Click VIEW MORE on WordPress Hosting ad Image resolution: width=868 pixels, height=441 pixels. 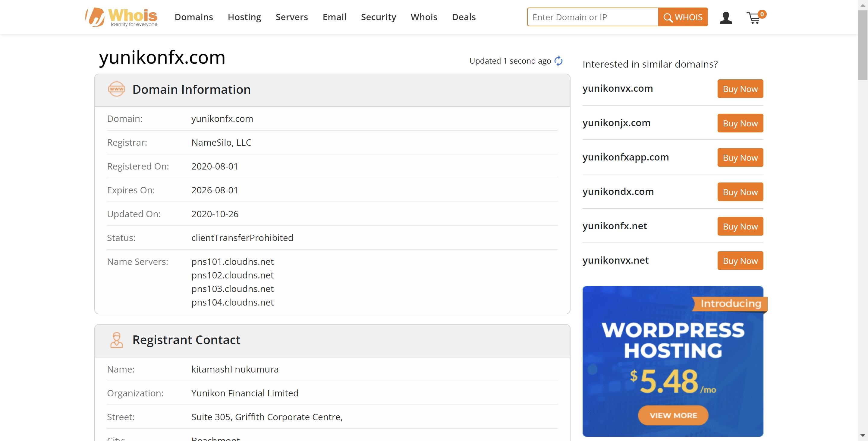click(x=672, y=416)
